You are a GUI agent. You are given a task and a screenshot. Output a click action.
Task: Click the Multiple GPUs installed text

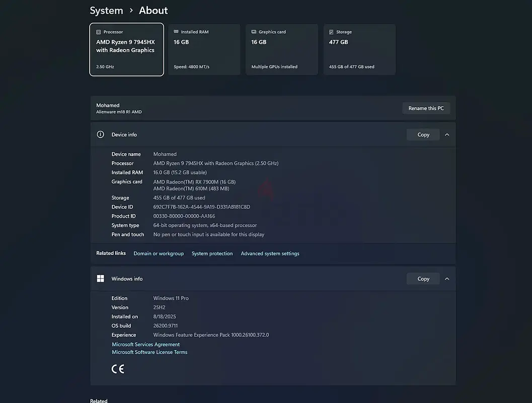[x=274, y=66]
